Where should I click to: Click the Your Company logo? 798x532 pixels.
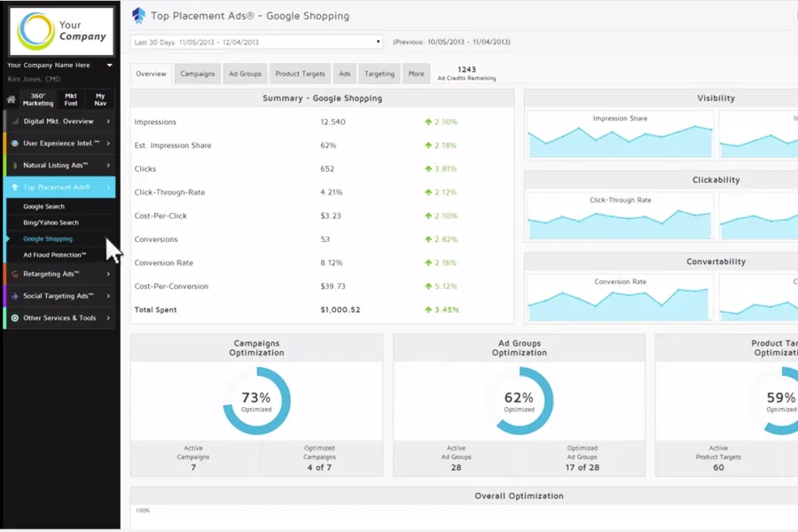60,31
